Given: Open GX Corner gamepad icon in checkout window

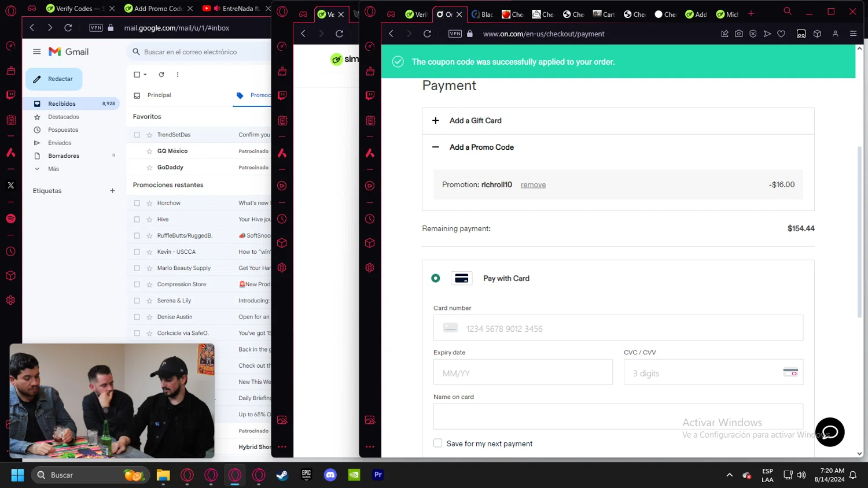Looking at the screenshot, I should (391, 14).
